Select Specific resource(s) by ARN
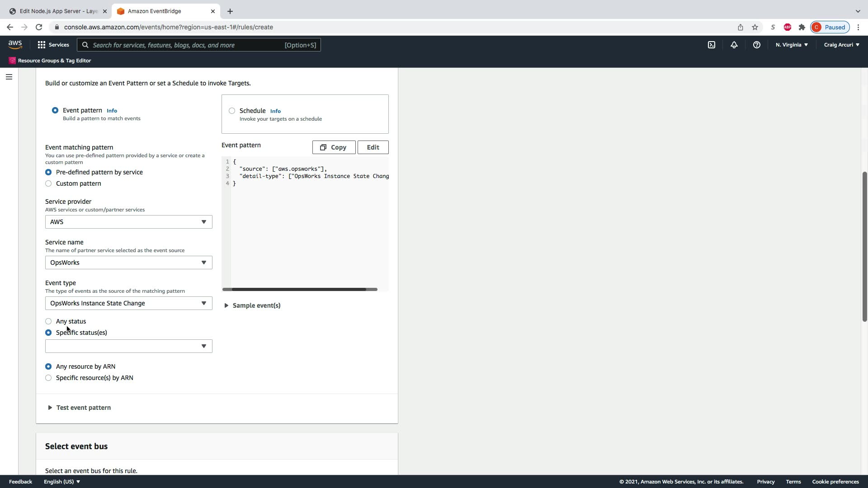868x488 pixels. 48,378
